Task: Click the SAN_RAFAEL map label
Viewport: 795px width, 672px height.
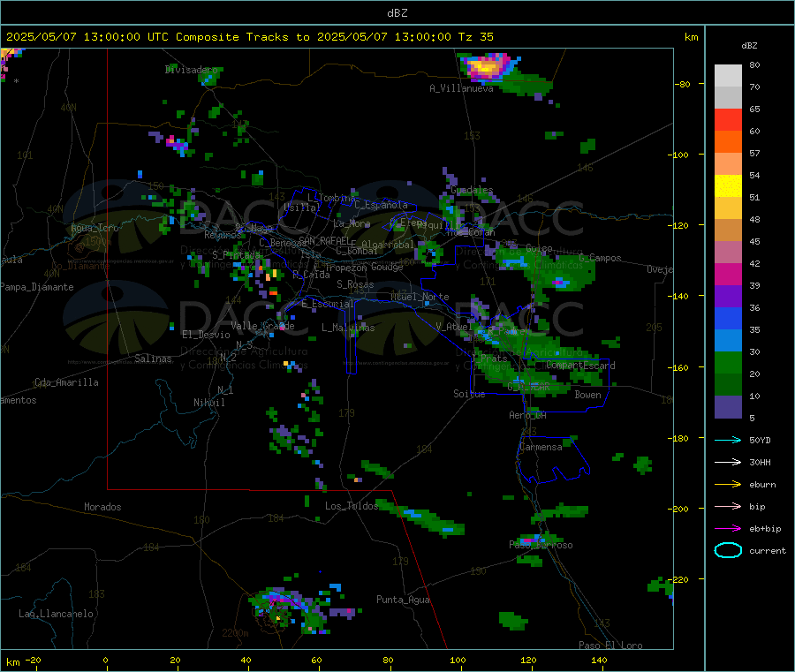Action: tap(324, 240)
